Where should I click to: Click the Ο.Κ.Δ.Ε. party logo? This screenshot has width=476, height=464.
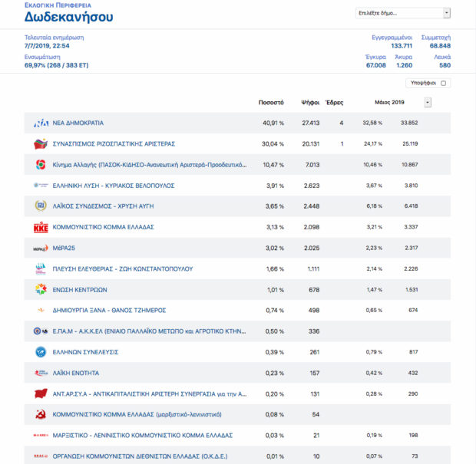pos(41,456)
